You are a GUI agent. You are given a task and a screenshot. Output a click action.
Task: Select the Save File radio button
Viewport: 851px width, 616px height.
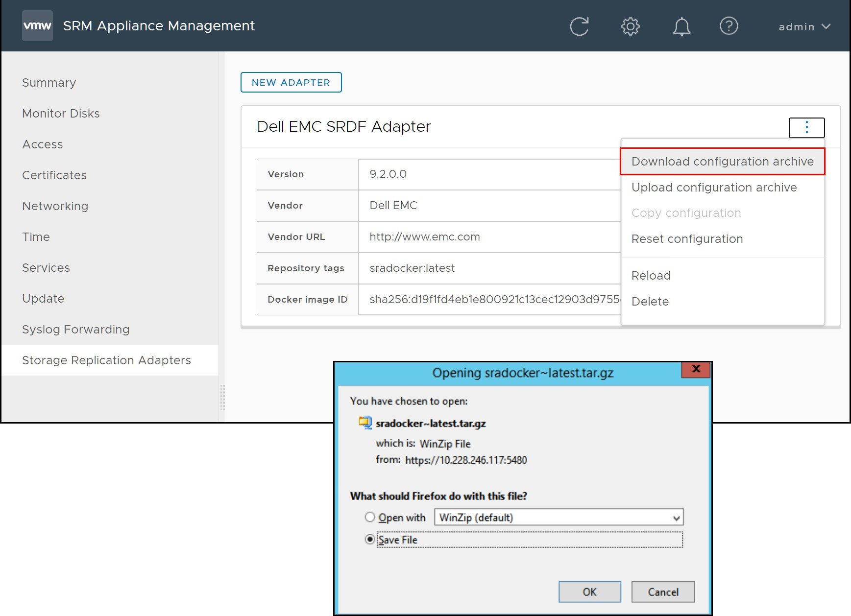pos(370,540)
